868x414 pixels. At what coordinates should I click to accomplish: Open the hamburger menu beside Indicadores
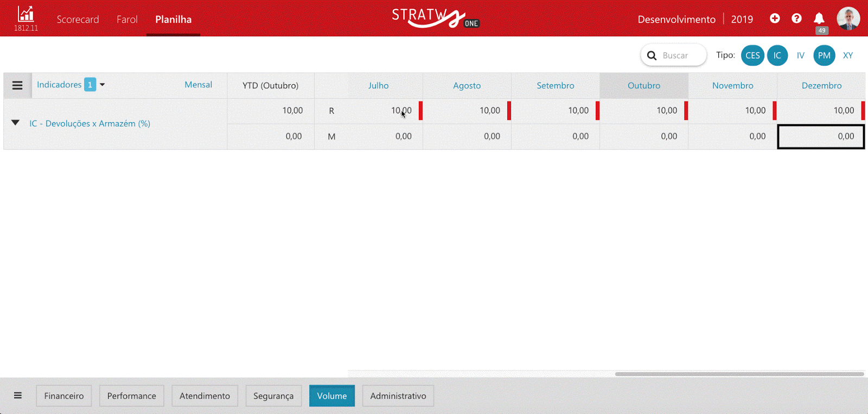pos(17,86)
